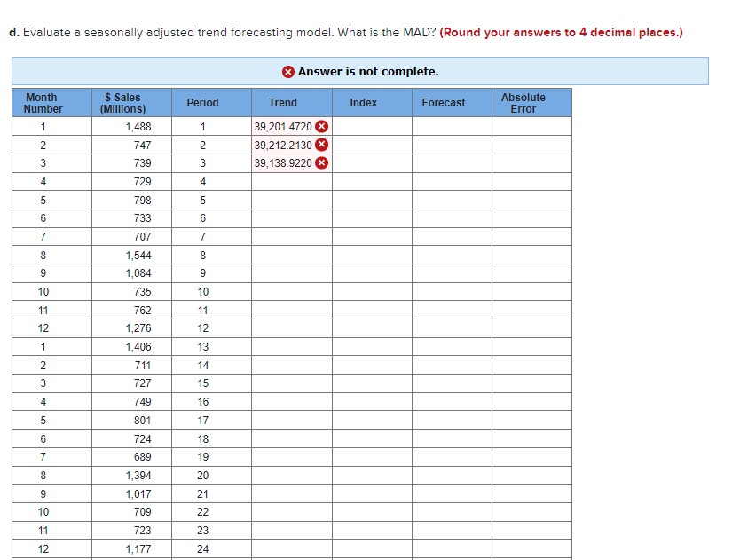Select the sales value 1,406
The image size is (748, 560).
(138, 347)
